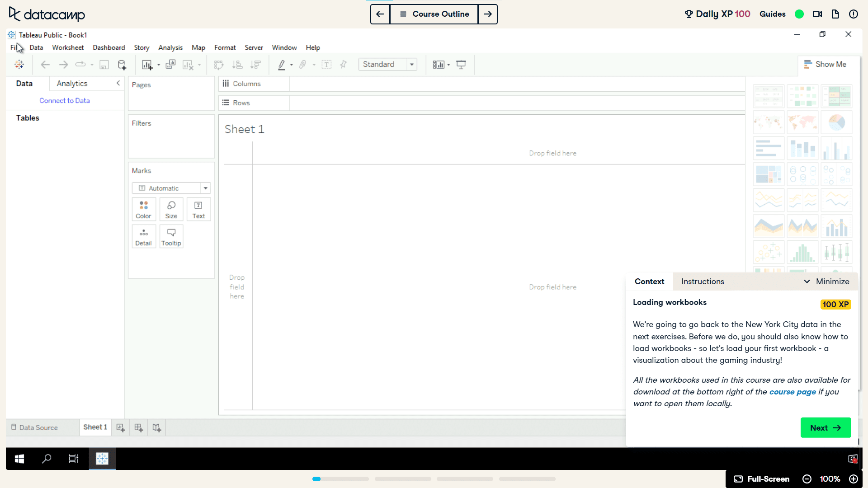
Task: Open the Highlight tool in the toolbar
Action: pos(281,65)
